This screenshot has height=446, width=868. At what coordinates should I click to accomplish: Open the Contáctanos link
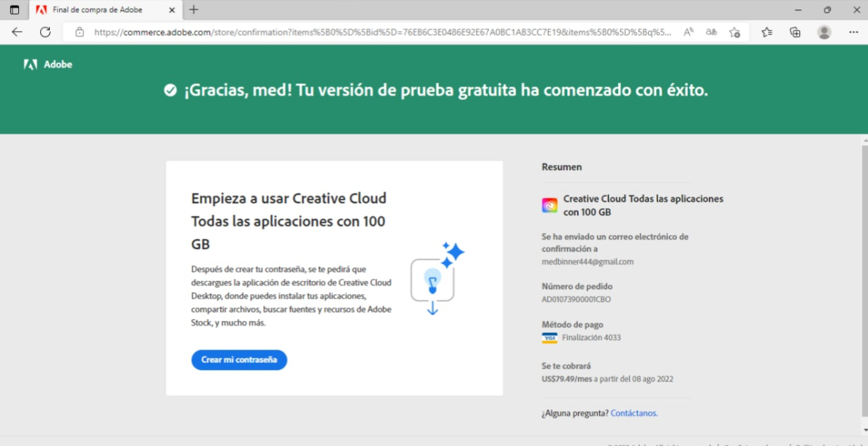(x=634, y=413)
